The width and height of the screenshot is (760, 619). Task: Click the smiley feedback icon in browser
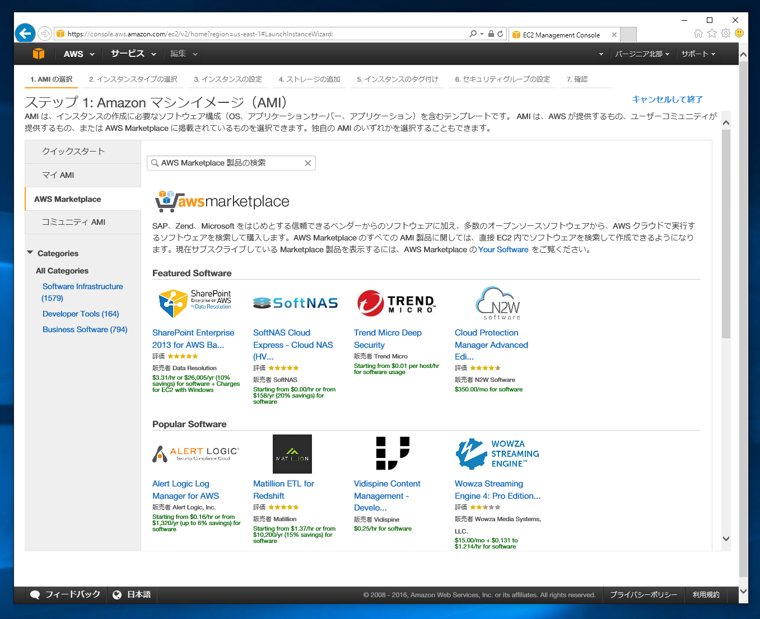point(739,33)
